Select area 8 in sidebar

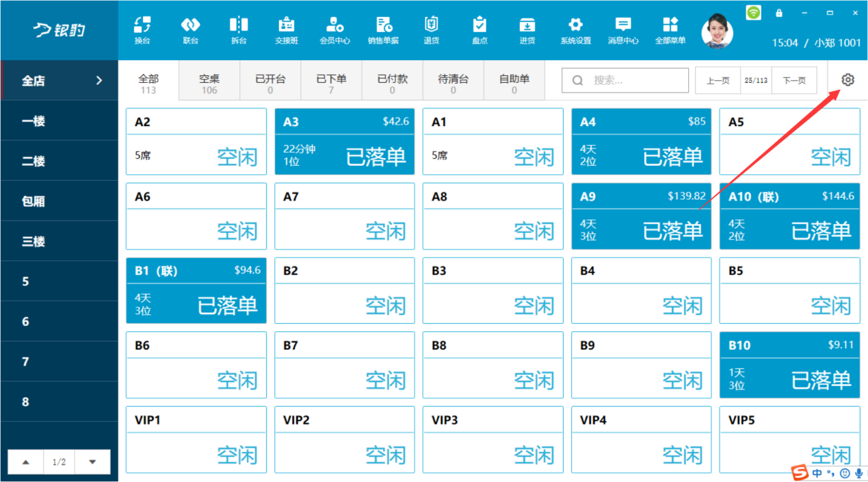tap(60, 402)
